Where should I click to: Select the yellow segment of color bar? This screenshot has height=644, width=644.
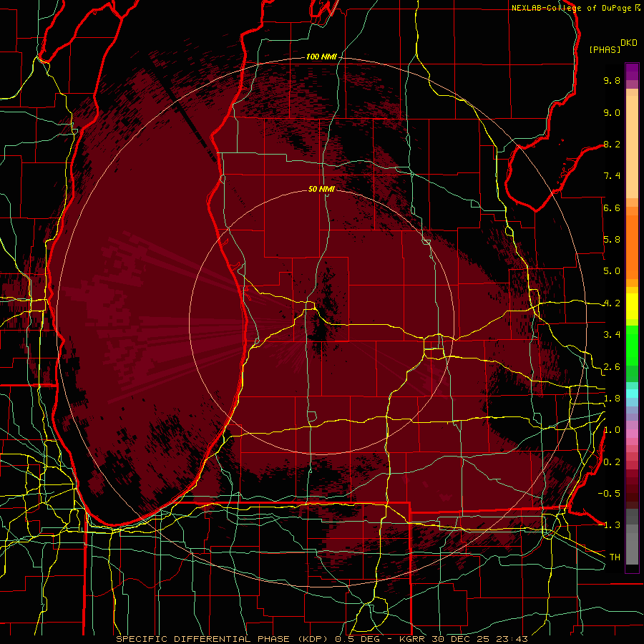632,306
